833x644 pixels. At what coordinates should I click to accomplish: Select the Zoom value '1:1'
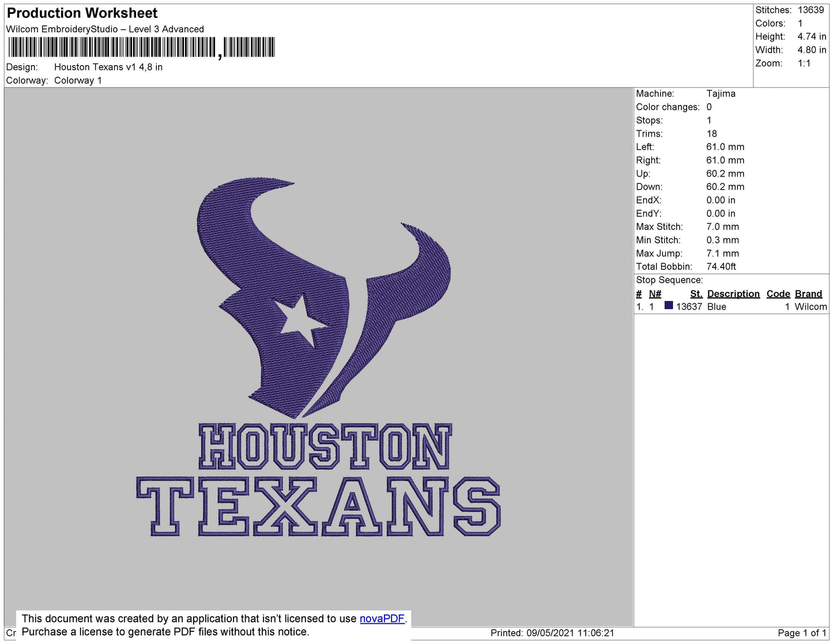tap(804, 63)
